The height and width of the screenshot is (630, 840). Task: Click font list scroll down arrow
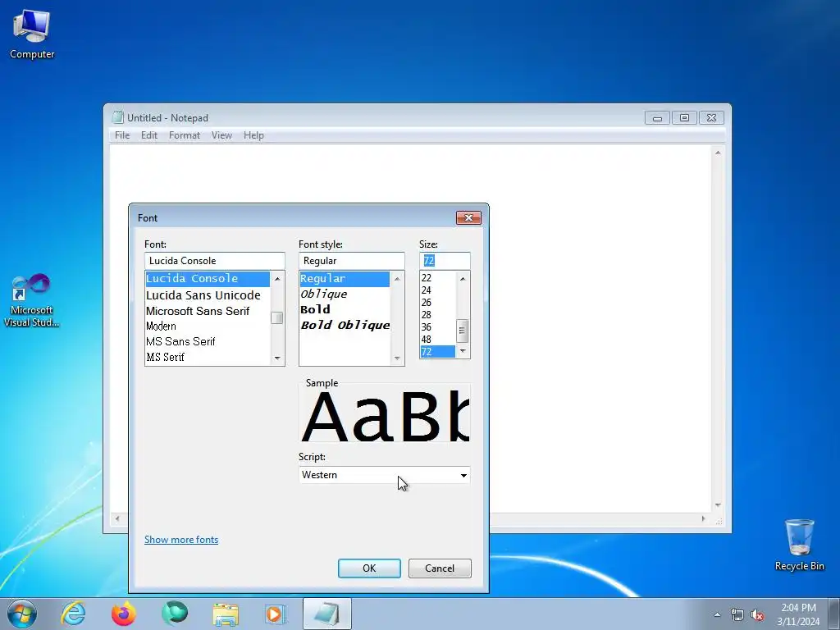(277, 358)
